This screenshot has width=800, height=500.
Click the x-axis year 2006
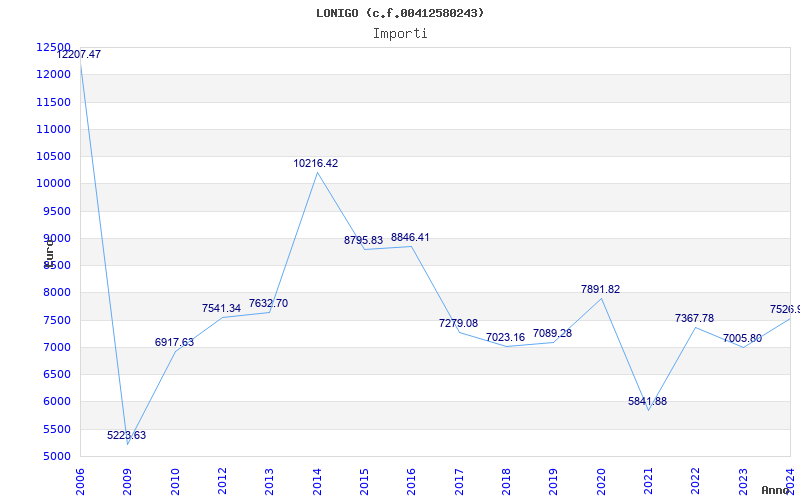click(80, 481)
